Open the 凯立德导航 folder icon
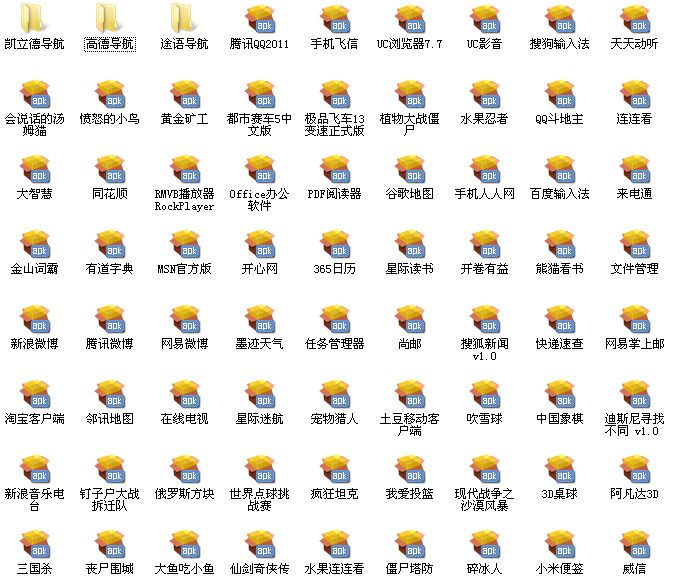The image size is (677, 581). [34, 19]
